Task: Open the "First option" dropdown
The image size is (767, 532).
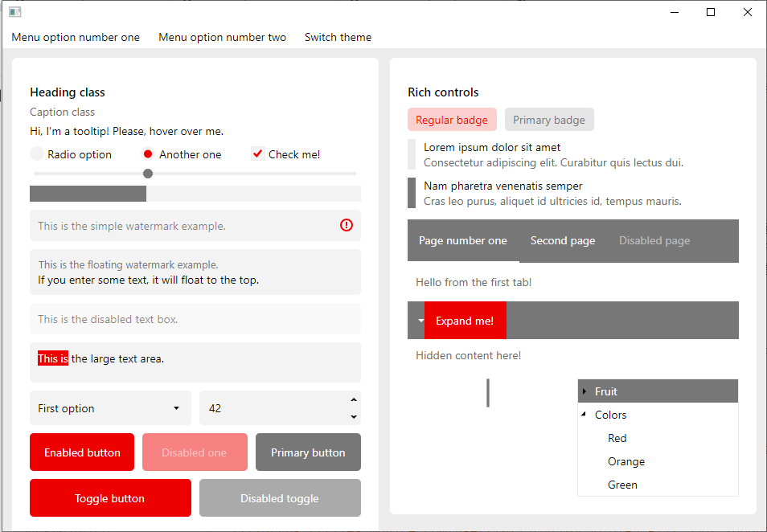Action: [x=110, y=408]
